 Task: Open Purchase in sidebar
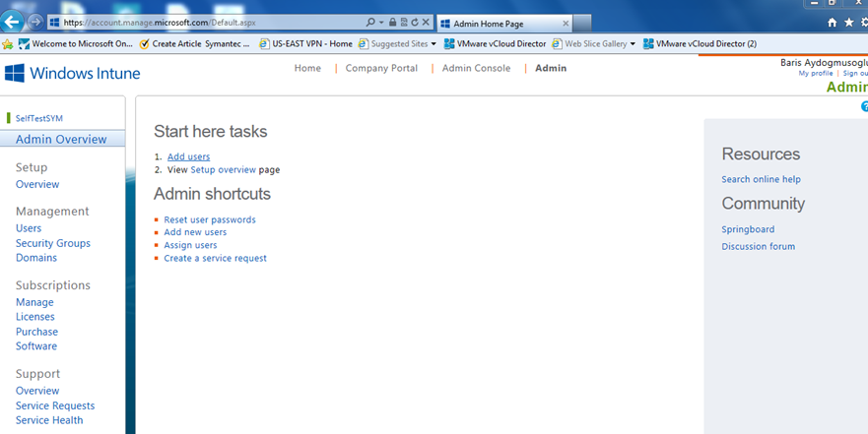click(x=36, y=332)
